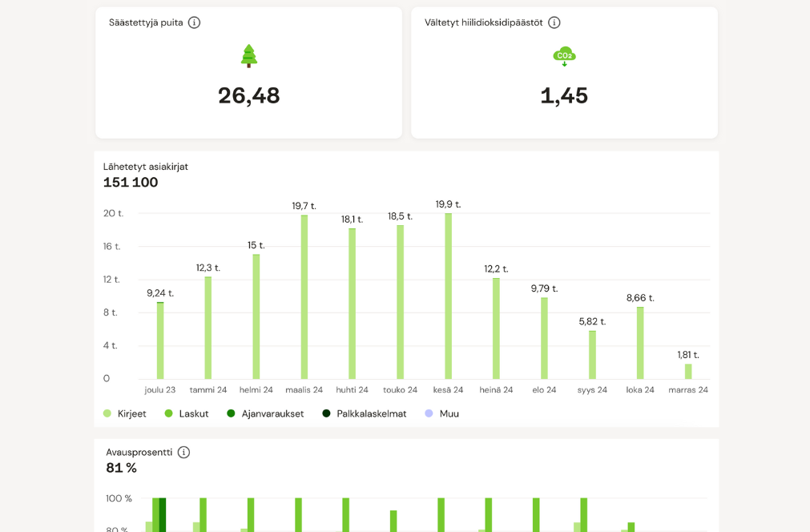Click the 81 % opening rate figure

pos(121,468)
